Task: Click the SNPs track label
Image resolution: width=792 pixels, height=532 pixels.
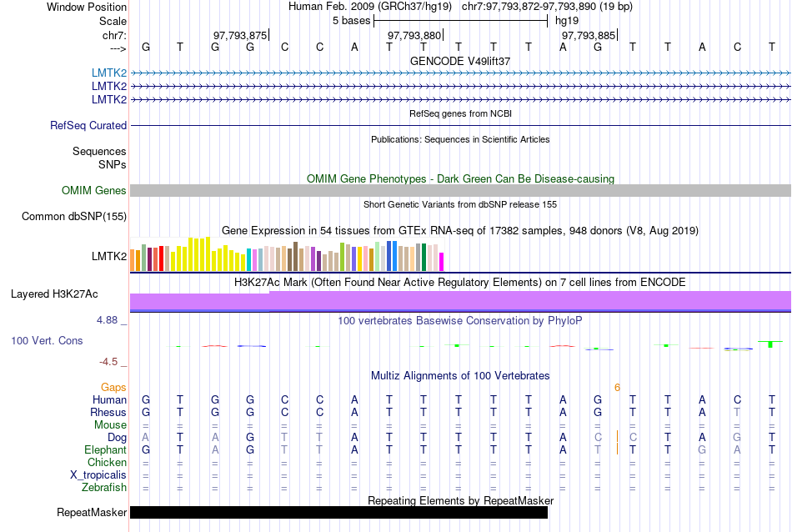Action: pyautogui.click(x=113, y=164)
